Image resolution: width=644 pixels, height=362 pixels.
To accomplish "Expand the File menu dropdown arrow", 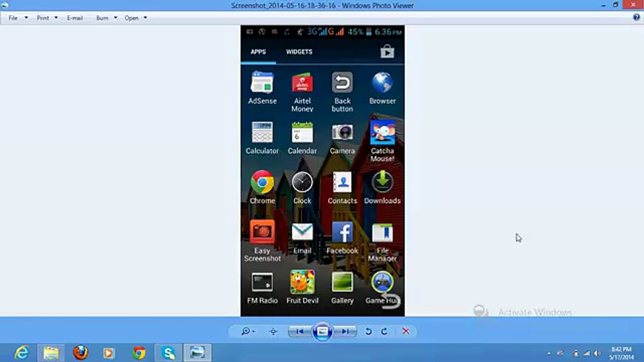I will (26, 18).
